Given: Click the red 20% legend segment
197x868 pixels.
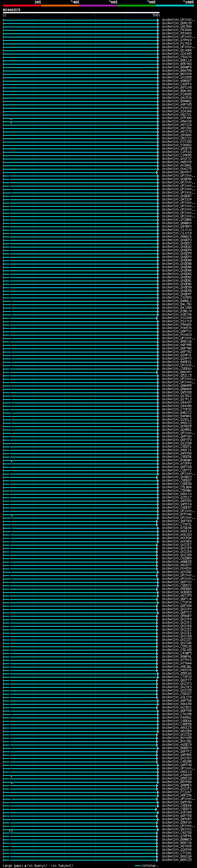Looking at the screenshot, I should pos(22,6).
